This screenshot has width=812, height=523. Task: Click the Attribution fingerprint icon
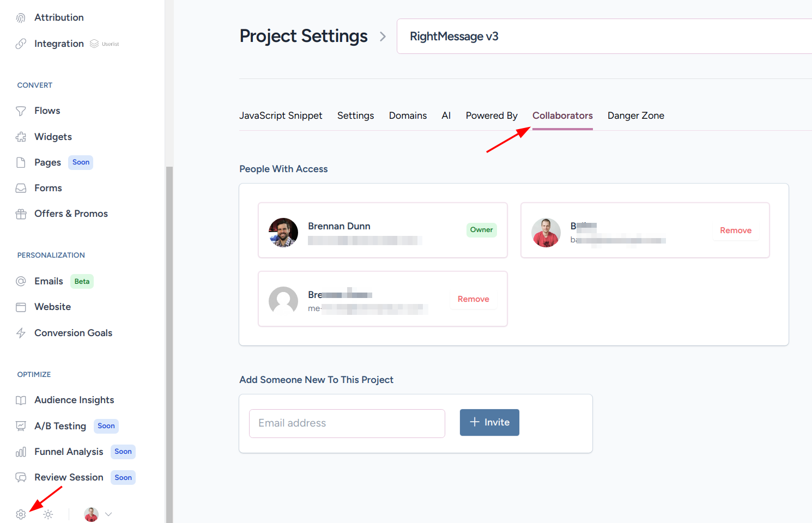[x=21, y=18]
